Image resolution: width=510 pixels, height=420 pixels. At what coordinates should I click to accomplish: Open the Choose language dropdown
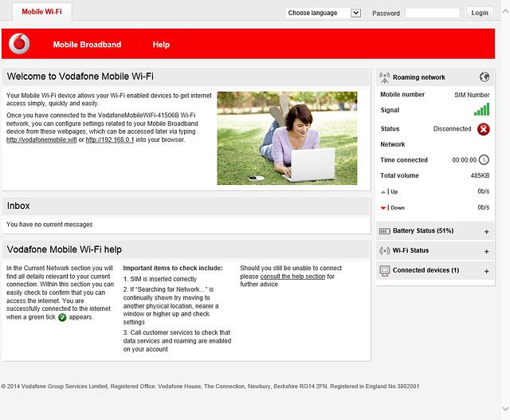pyautogui.click(x=324, y=13)
